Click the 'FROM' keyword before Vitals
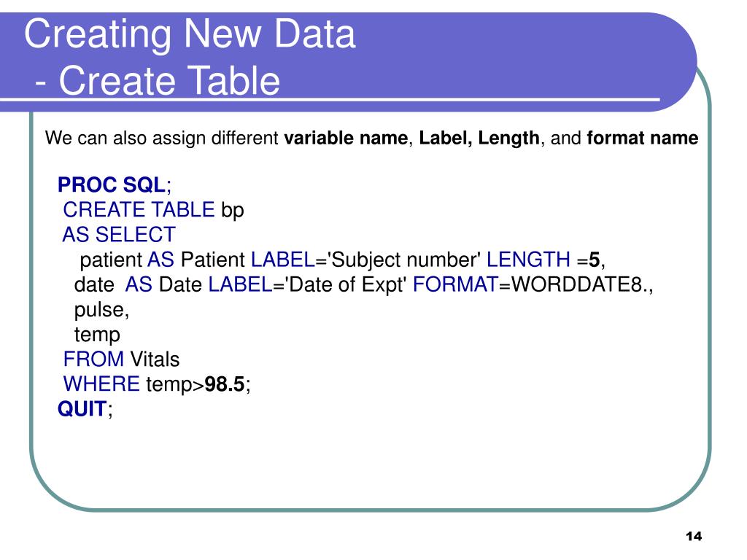This screenshot has width=747, height=560. pos(93,359)
